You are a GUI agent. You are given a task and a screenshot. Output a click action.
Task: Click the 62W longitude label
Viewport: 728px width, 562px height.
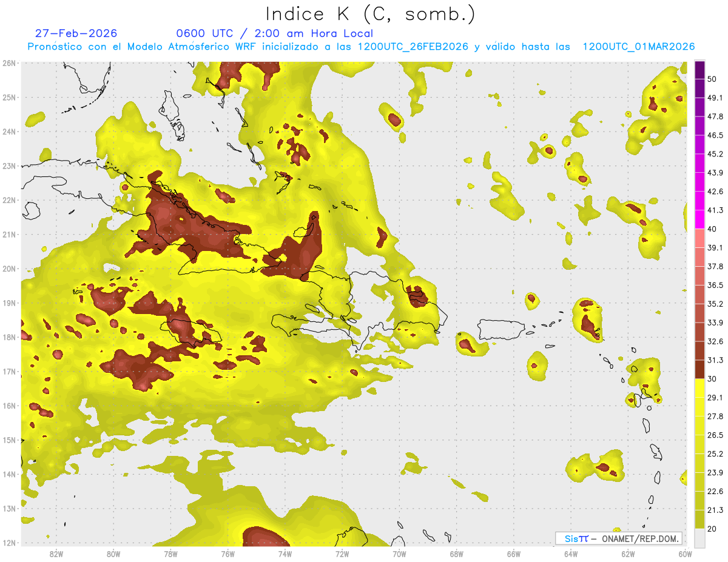click(x=628, y=554)
